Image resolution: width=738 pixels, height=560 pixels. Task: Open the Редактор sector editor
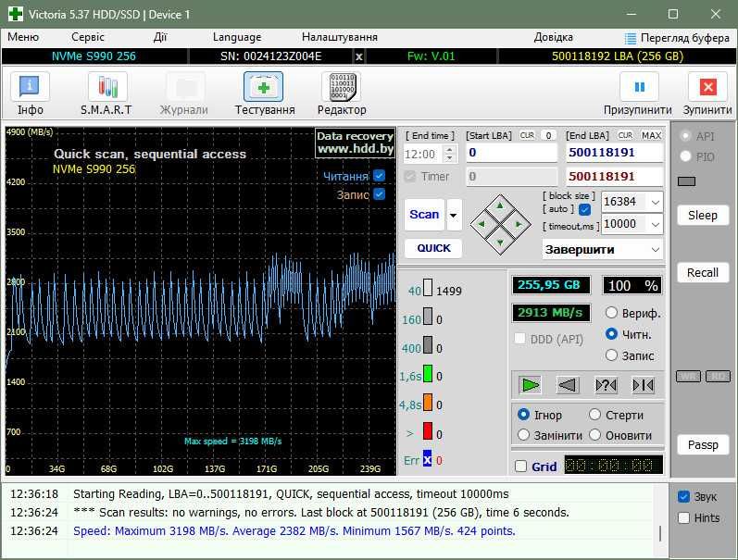coord(343,93)
